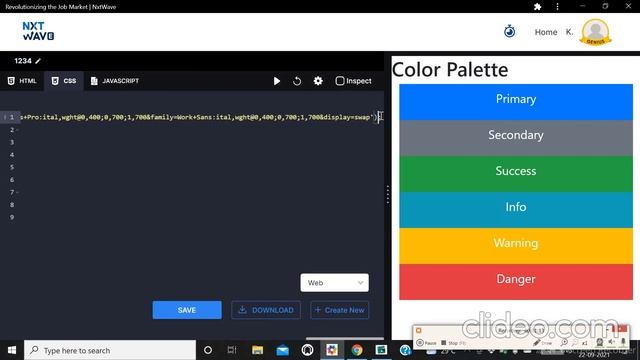Edit project name 1234 pencil icon
Screen dimensions: 640x360
(x=38, y=61)
